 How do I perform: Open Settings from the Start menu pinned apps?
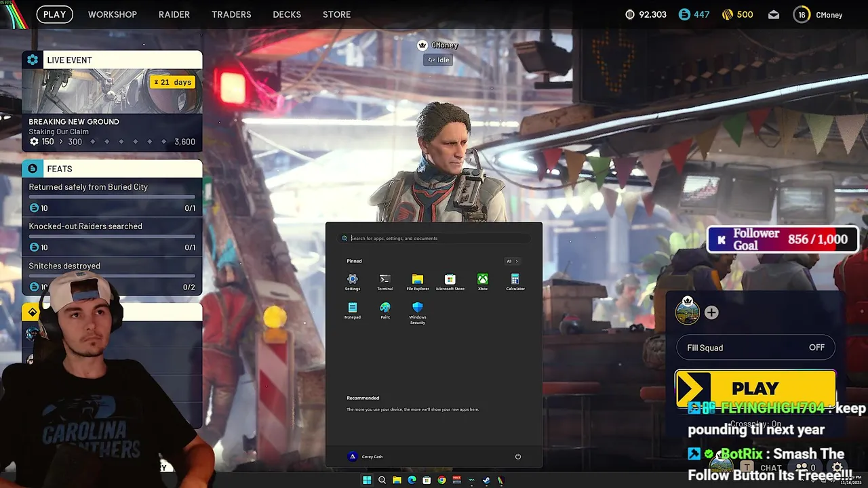353,282
